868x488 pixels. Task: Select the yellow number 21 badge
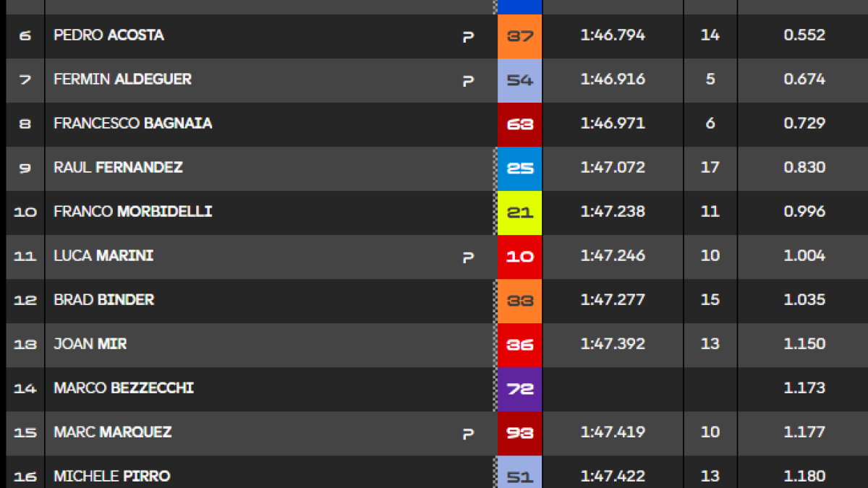519,213
